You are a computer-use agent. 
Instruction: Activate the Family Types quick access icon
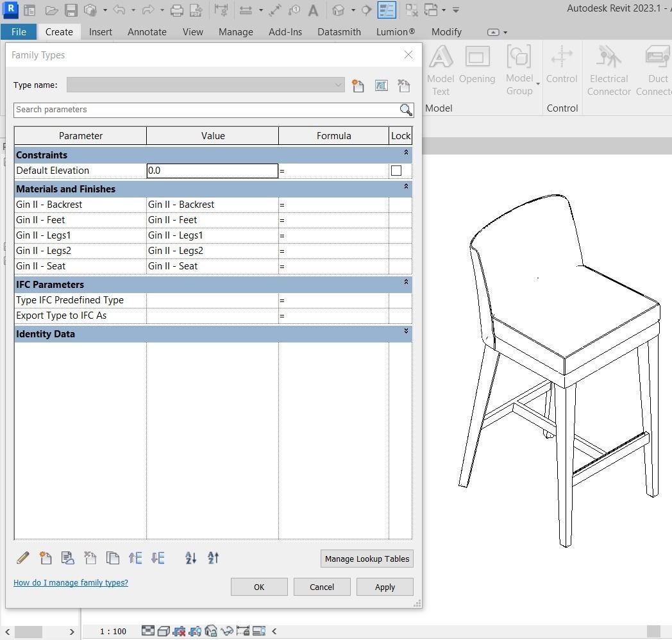(387, 10)
